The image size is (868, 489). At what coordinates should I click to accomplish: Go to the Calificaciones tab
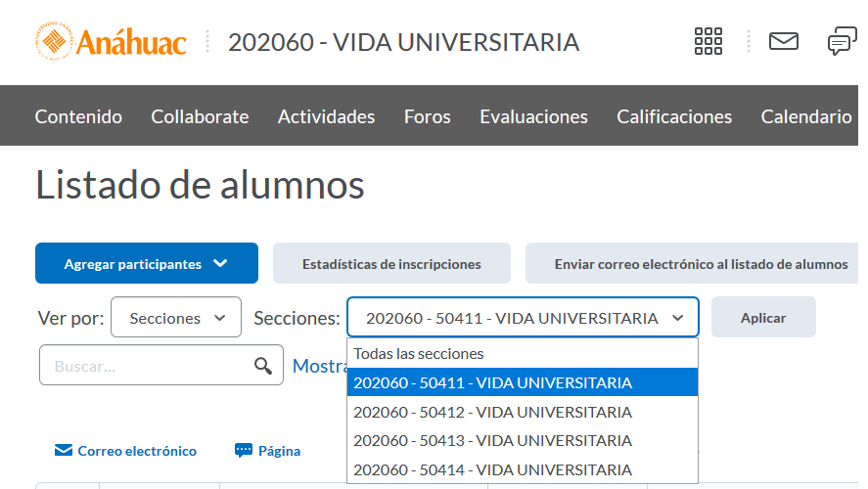(674, 116)
